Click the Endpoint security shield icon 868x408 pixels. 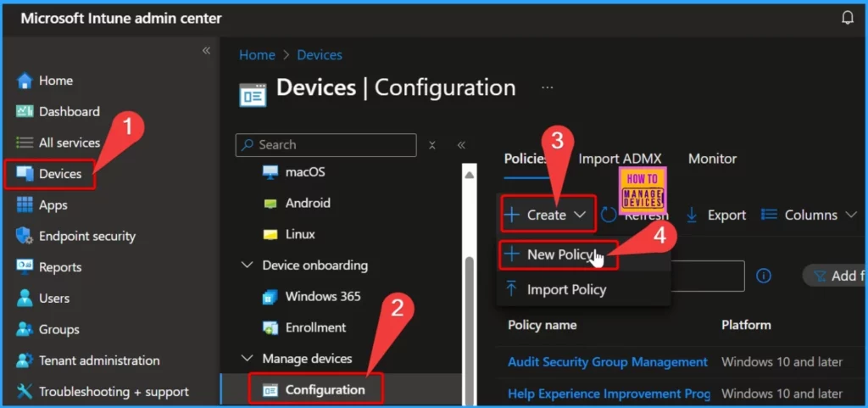pos(25,236)
